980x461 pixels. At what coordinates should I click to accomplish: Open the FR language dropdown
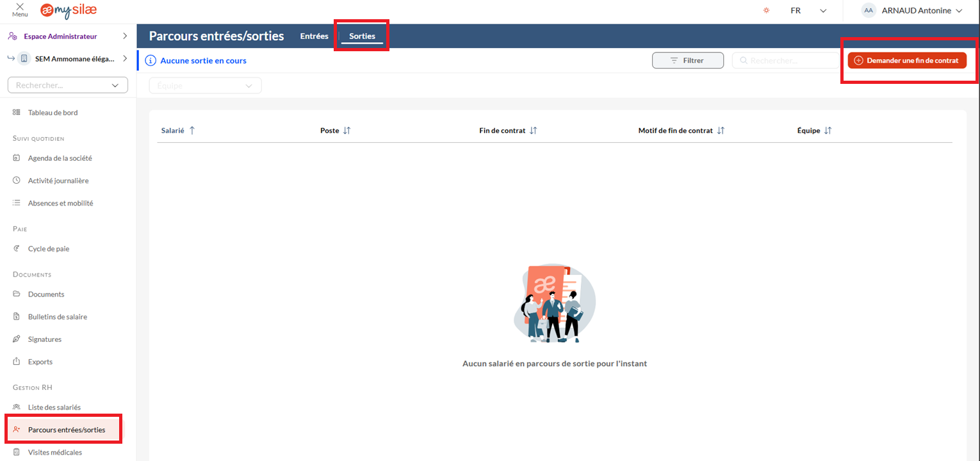coord(808,11)
